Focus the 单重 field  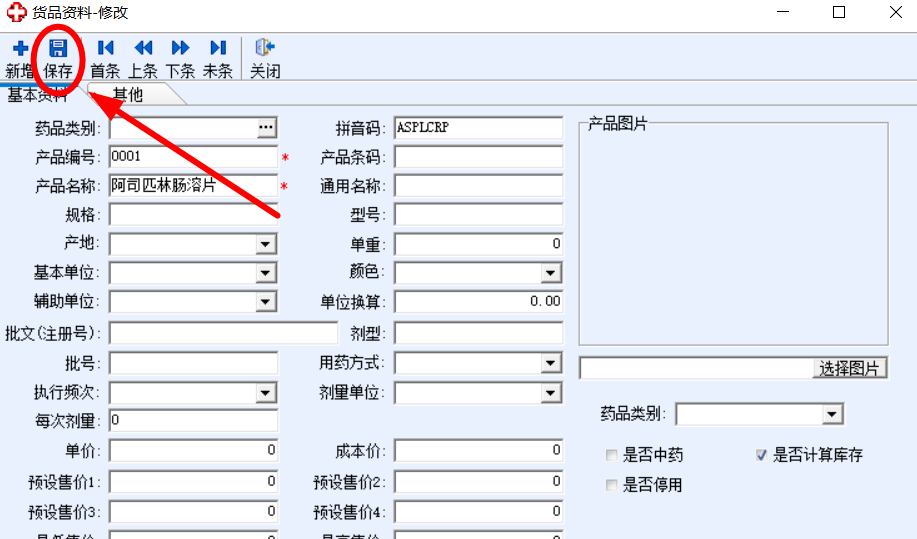[x=478, y=244]
